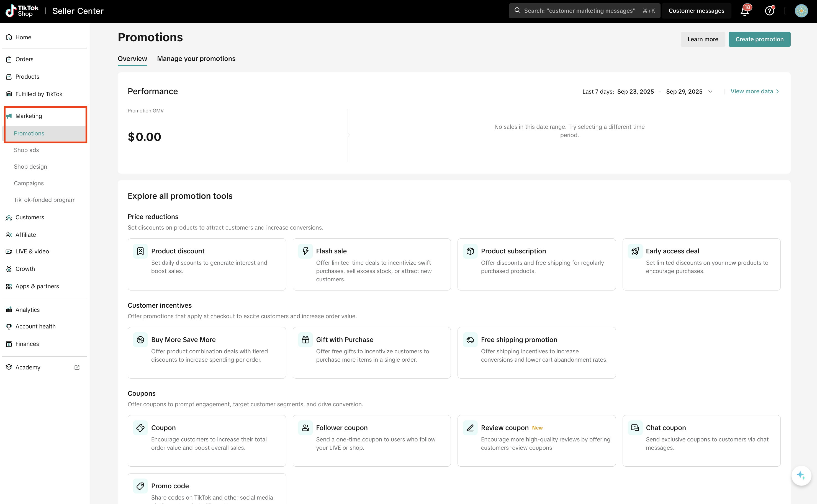Viewport: 817px width, 504px height.
Task: Expand the Analytics sidebar menu
Action: tap(27, 310)
